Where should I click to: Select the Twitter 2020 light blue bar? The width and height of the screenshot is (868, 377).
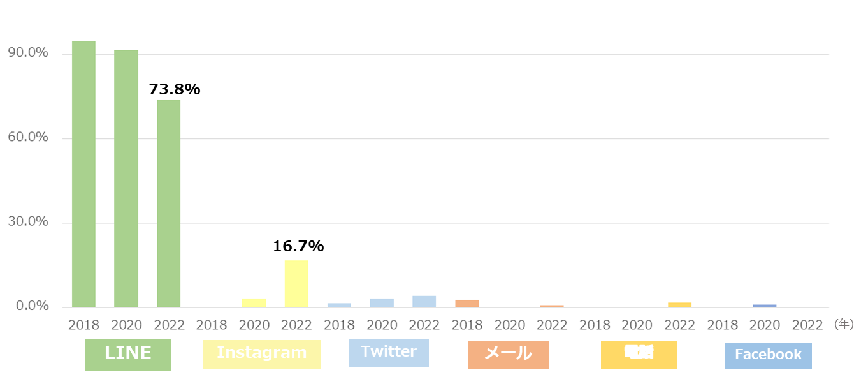pyautogui.click(x=382, y=303)
